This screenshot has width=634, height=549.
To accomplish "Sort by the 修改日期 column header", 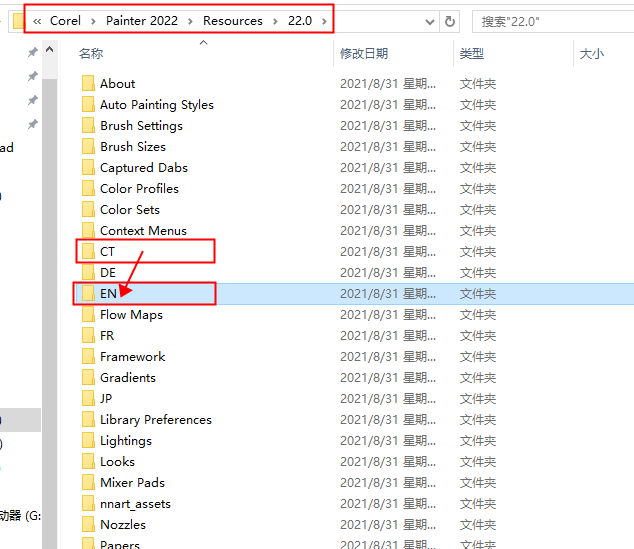I will (364, 53).
